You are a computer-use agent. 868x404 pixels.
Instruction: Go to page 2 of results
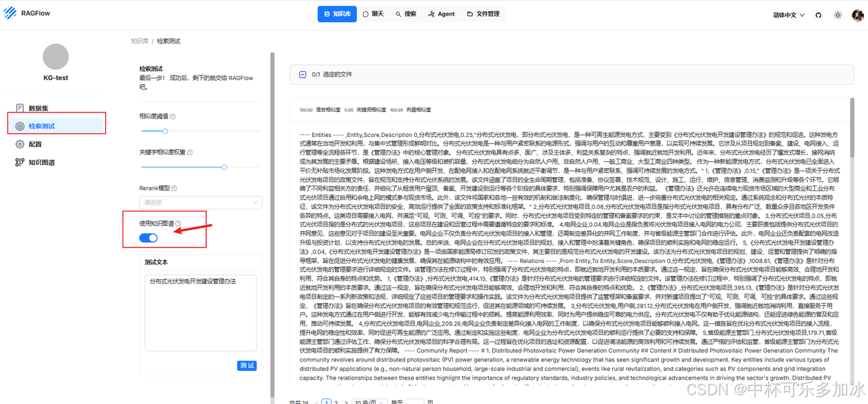336,402
